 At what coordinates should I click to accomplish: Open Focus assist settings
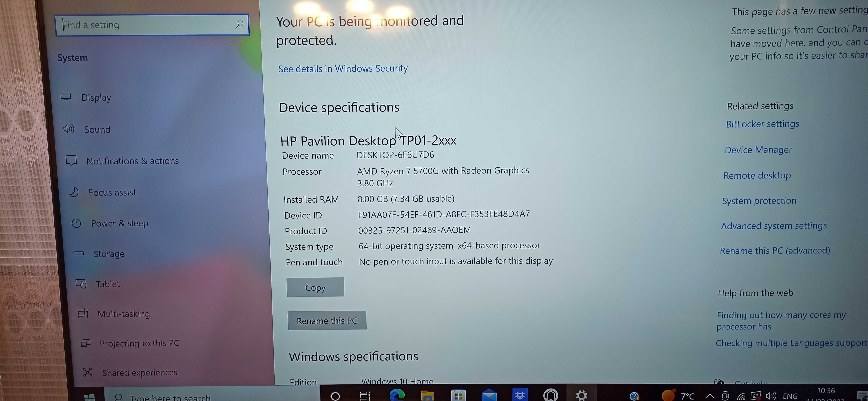(112, 192)
